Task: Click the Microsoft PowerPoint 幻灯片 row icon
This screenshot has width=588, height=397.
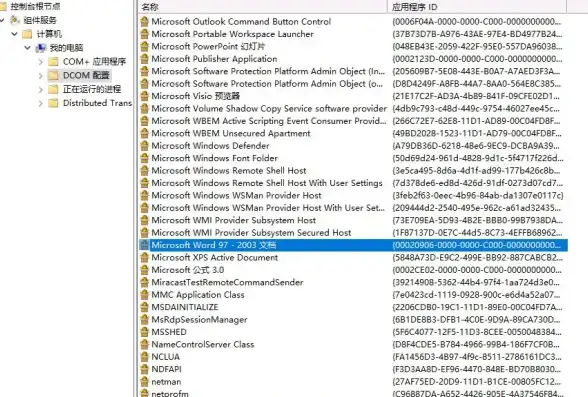Action: click(x=144, y=46)
